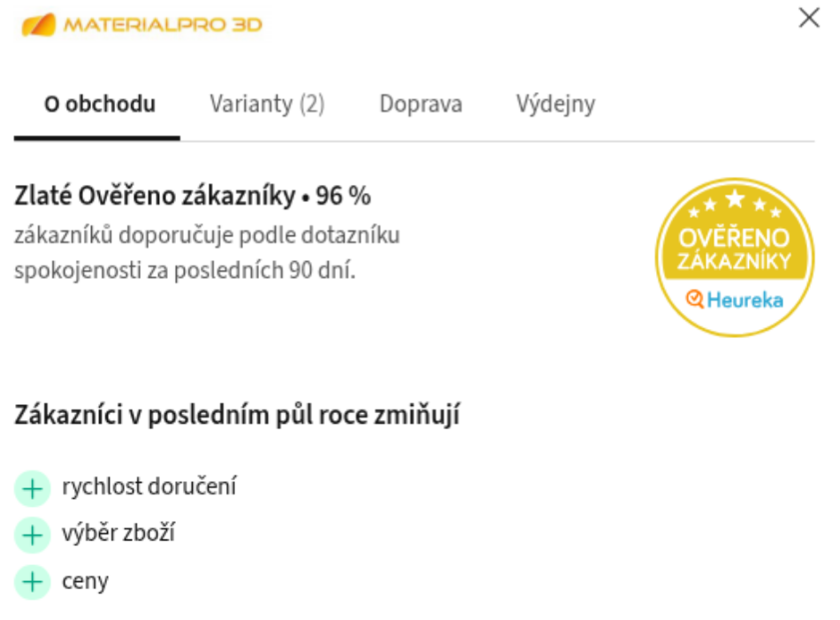This screenshot has height=620, width=840.
Task: Click the plus icon beside rychlost doručení
Action: 33,489
